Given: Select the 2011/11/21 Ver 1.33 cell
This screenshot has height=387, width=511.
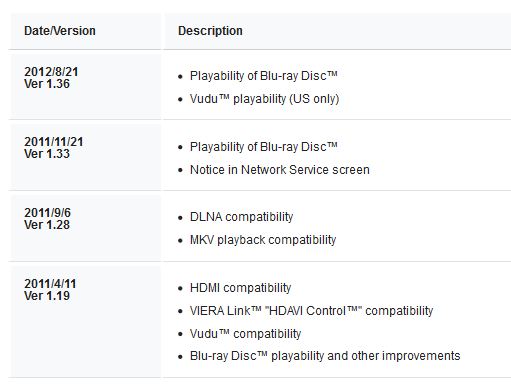Looking at the screenshot, I should tap(86, 156).
